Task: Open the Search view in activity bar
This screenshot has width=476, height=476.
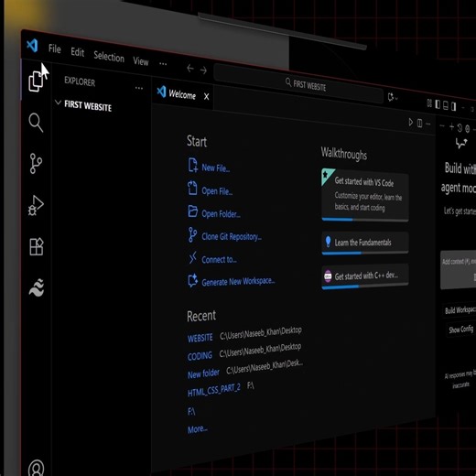Action: point(36,123)
